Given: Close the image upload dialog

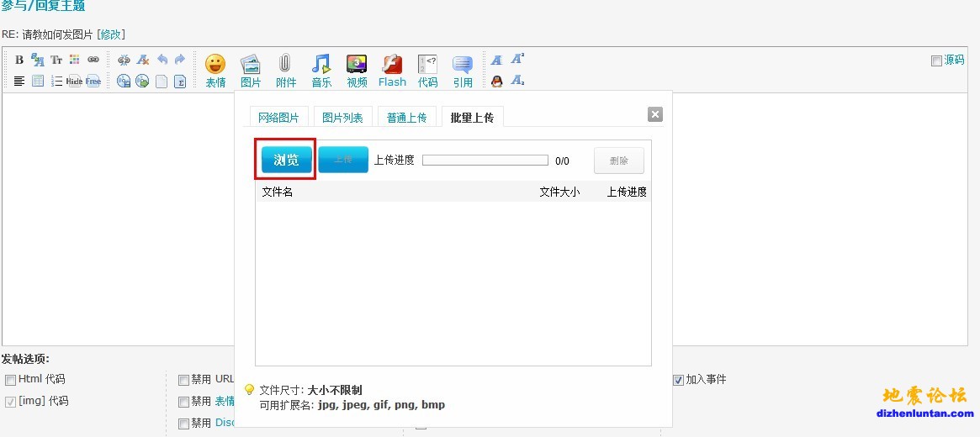Looking at the screenshot, I should coord(655,114).
